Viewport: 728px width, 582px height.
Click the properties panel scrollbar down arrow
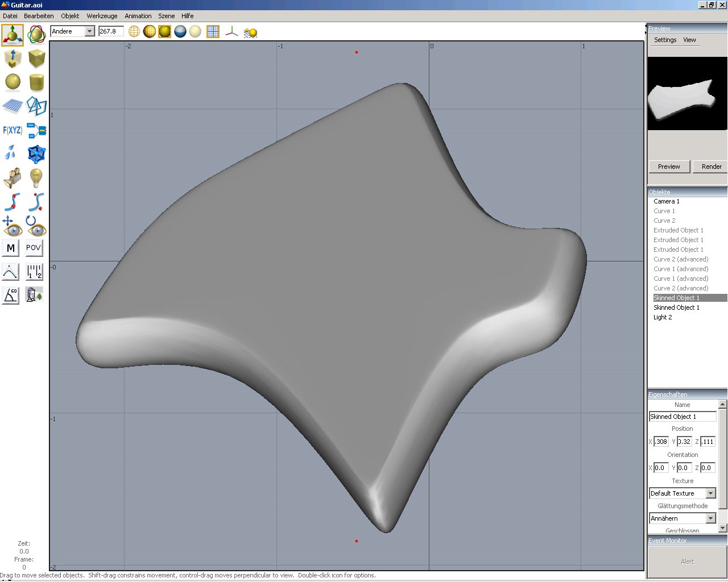point(723,528)
